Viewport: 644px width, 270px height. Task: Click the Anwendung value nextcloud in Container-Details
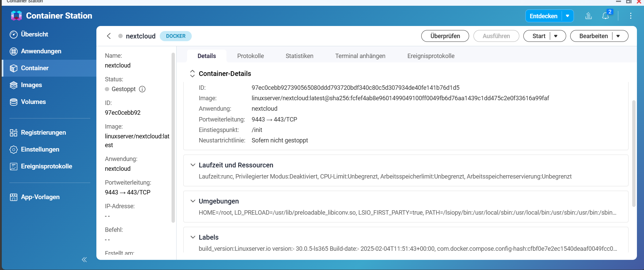click(x=265, y=109)
